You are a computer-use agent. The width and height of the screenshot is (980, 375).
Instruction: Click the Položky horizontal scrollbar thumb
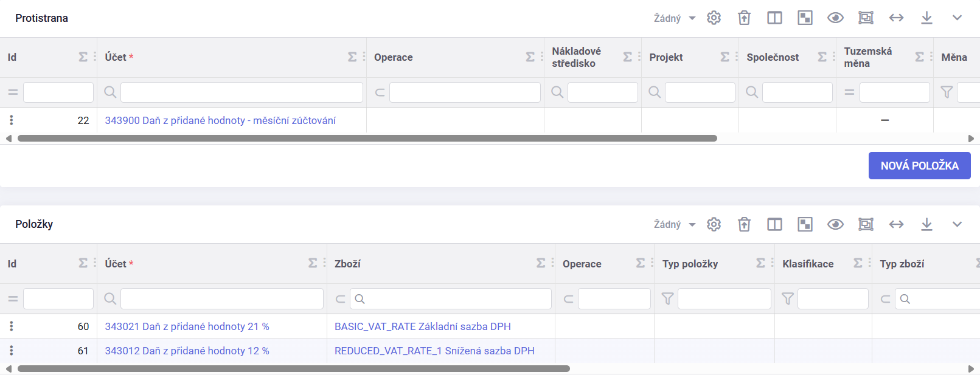[294, 369]
